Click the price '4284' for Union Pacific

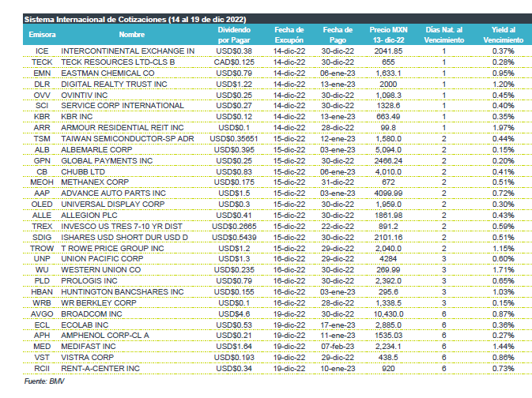click(x=388, y=259)
